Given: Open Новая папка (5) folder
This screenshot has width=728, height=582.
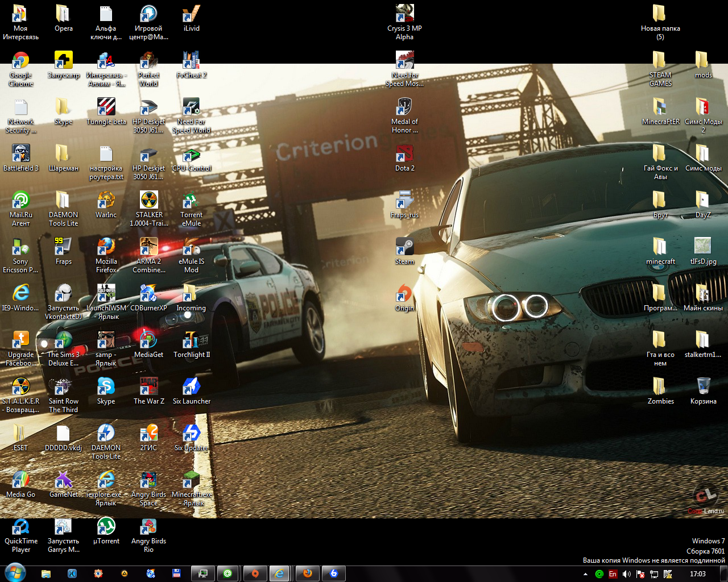Looking at the screenshot, I should [660, 14].
